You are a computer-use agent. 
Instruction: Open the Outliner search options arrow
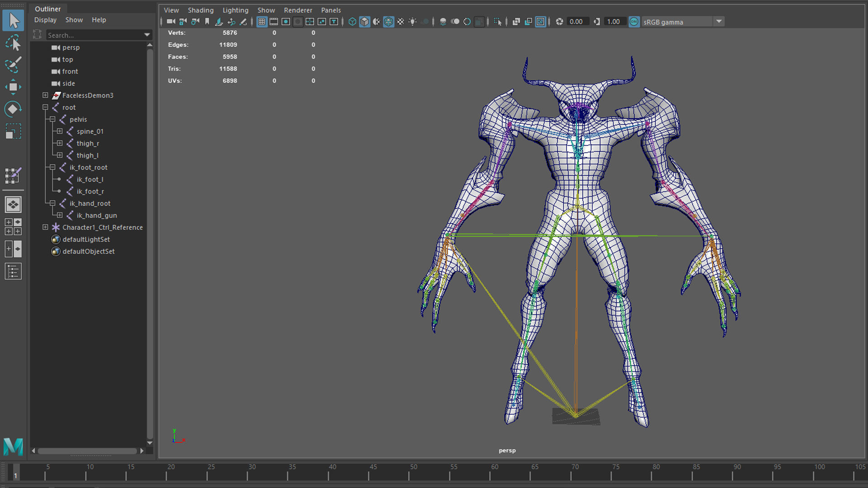pos(147,35)
